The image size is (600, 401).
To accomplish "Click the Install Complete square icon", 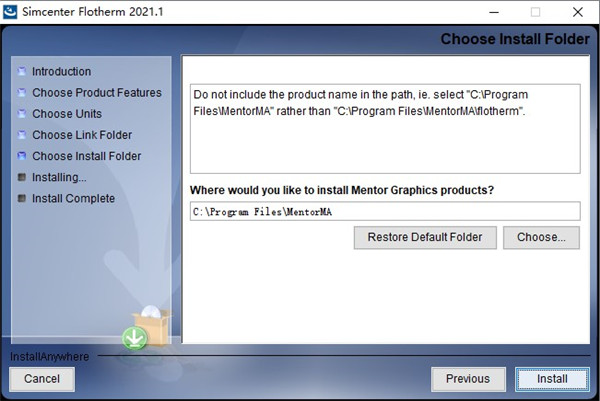I will click(22, 198).
